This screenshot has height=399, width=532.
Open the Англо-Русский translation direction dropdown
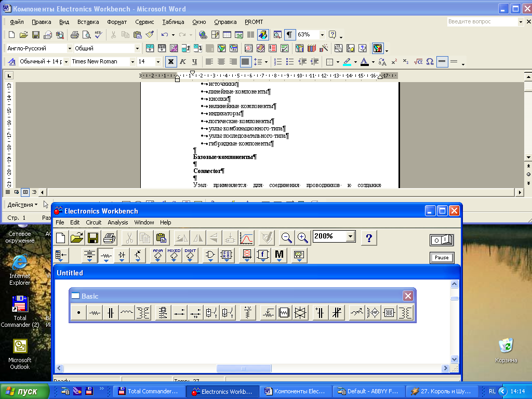click(70, 48)
